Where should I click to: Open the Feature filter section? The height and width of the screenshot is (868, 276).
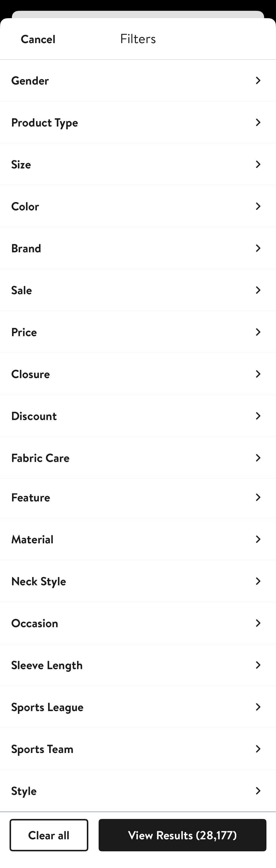tap(258, 497)
